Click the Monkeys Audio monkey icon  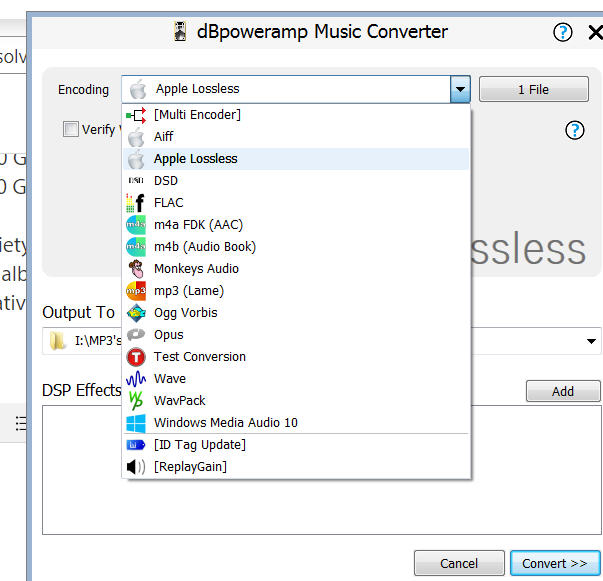[136, 269]
